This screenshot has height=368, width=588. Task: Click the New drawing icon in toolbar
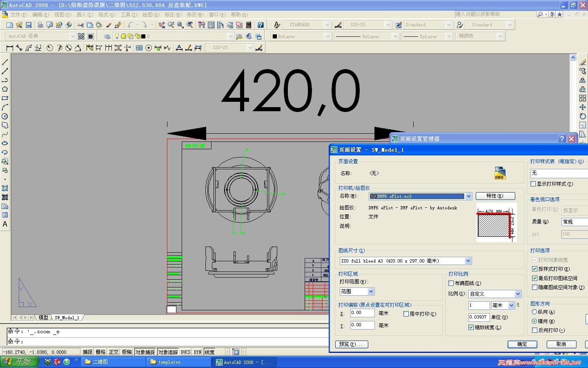click(10, 25)
